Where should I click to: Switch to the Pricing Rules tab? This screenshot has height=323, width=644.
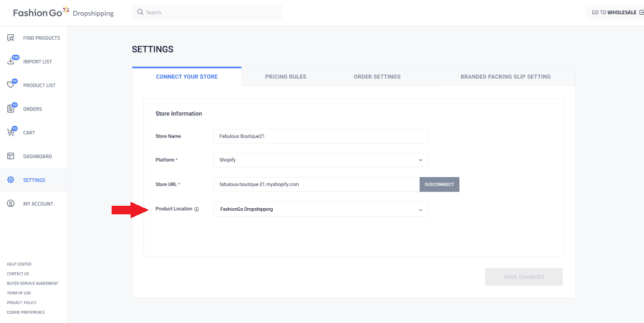pyautogui.click(x=285, y=77)
